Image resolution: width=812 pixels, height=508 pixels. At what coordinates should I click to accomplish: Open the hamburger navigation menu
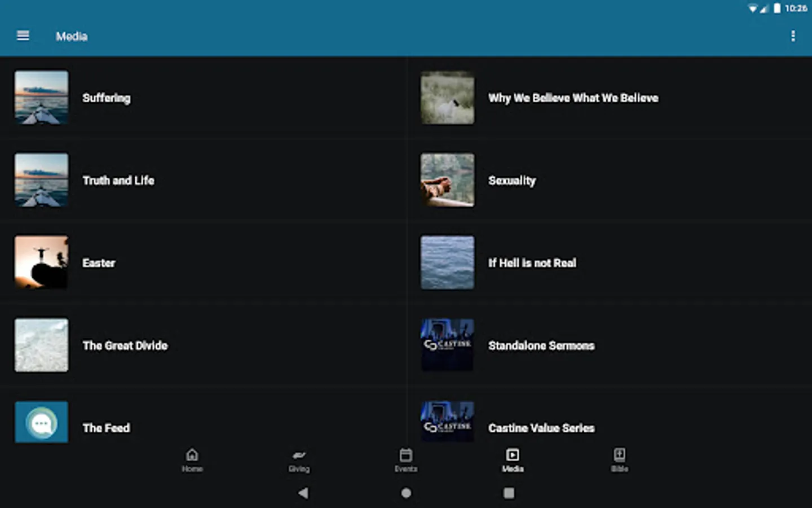coord(23,36)
